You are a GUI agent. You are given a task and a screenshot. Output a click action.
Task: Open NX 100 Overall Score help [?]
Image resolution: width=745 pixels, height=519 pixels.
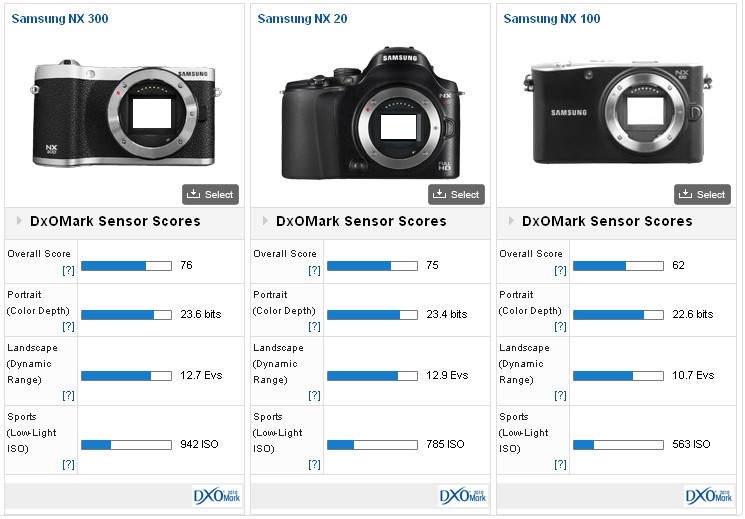coord(560,270)
